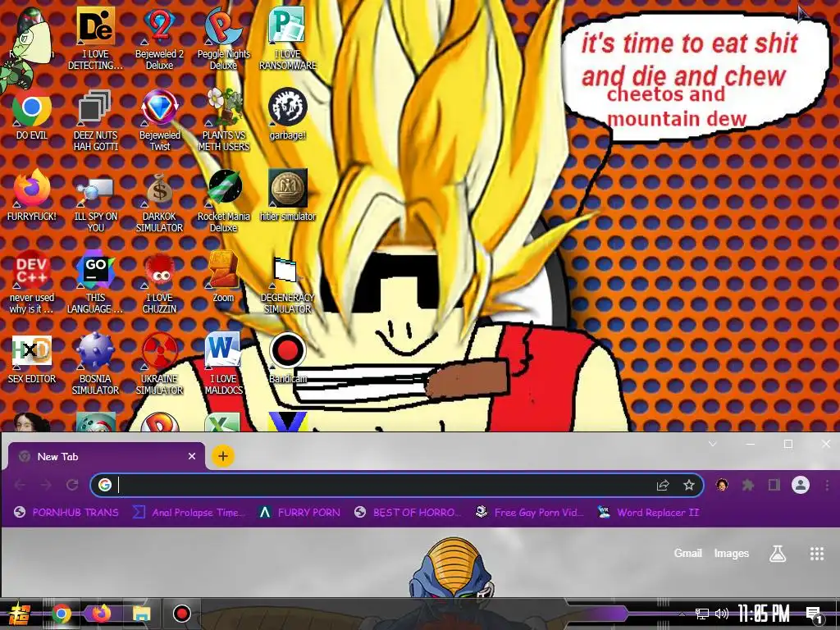The height and width of the screenshot is (630, 840).
Task: Open the first bookmark on the bookmarks bar
Action: coord(66,513)
